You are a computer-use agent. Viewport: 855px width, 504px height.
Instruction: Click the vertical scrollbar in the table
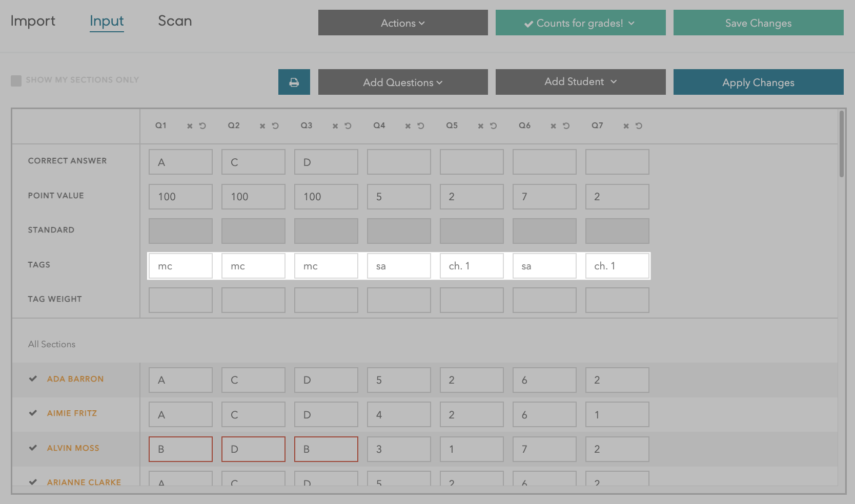click(841, 144)
